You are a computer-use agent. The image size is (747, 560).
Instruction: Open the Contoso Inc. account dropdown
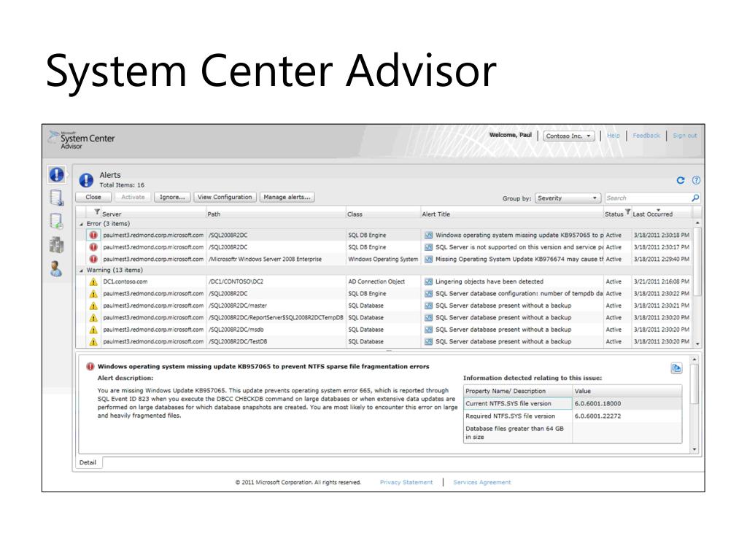pyautogui.click(x=568, y=136)
